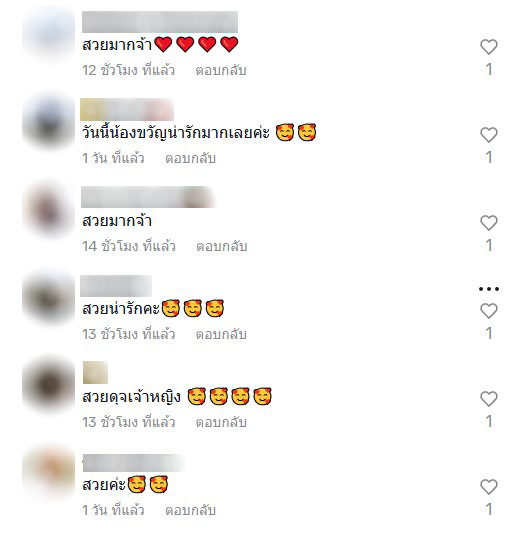Screen dimensions: 528x533
Task: Open the three-dots menu on สวยน่ารักคะ comment
Action: click(x=489, y=289)
